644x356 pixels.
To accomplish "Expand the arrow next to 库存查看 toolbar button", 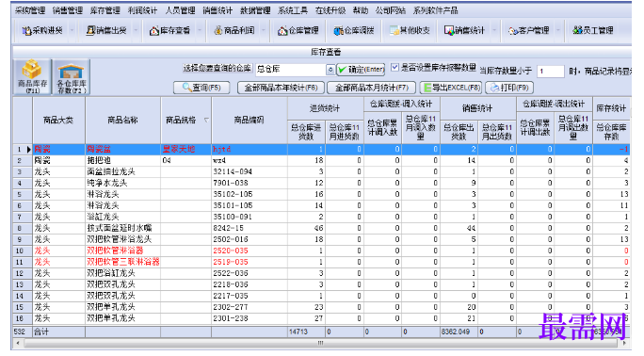I will [200, 30].
